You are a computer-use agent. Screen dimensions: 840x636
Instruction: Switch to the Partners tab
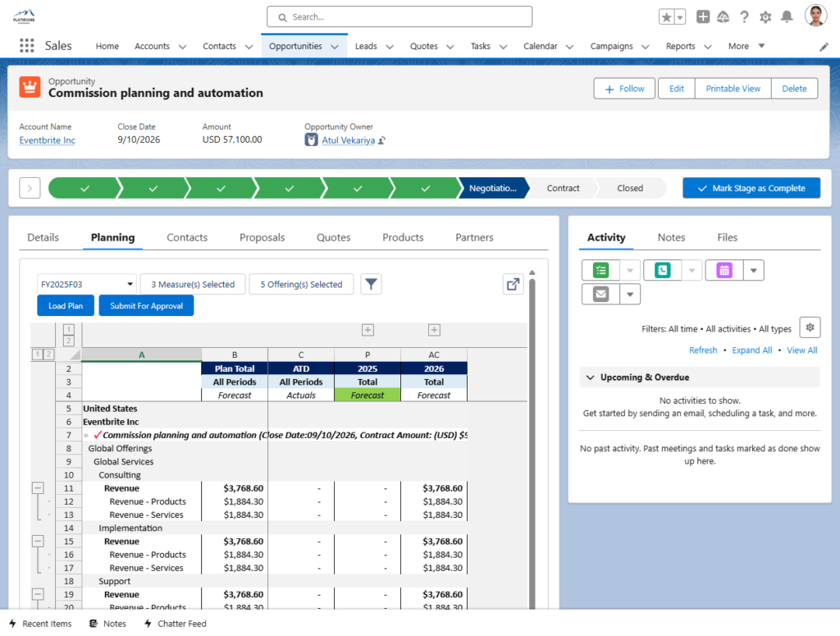pos(474,237)
